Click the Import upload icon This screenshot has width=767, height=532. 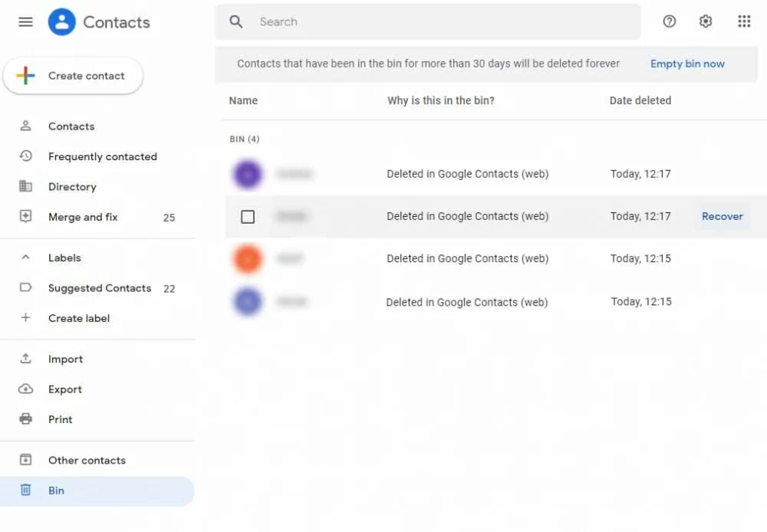(x=26, y=359)
